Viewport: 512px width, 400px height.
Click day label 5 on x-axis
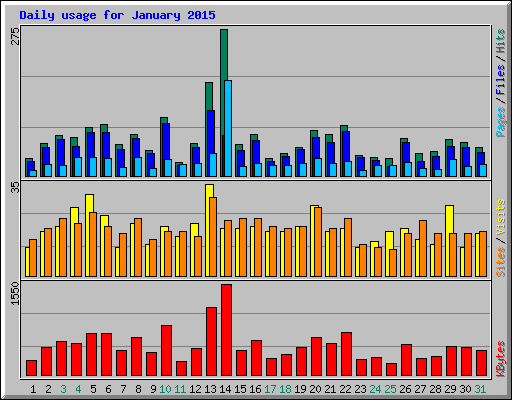tap(93, 389)
